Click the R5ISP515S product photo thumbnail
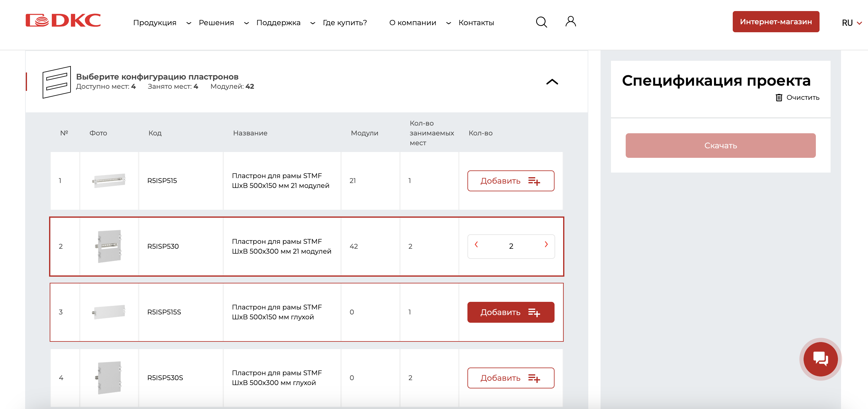The image size is (868, 409). click(109, 312)
